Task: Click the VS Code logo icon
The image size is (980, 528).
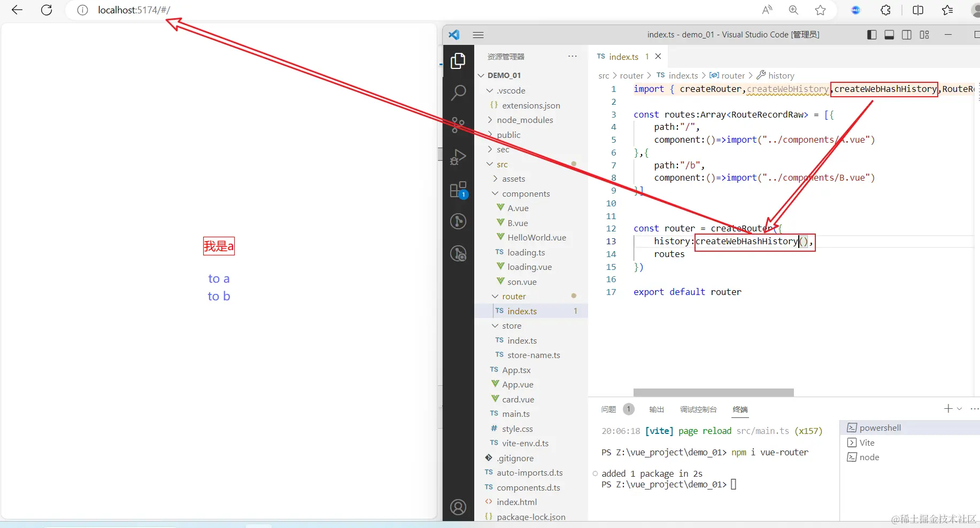Action: [454, 35]
